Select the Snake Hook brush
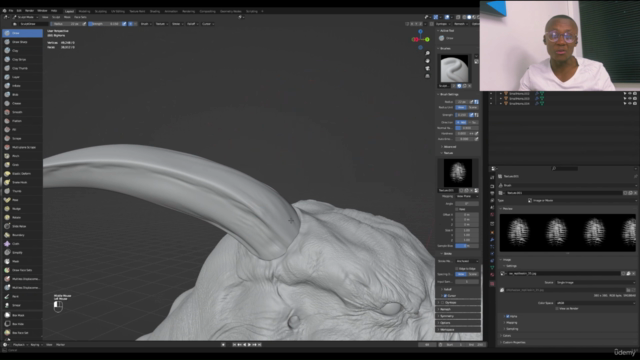Screen dimensions: 640x360 [22, 182]
